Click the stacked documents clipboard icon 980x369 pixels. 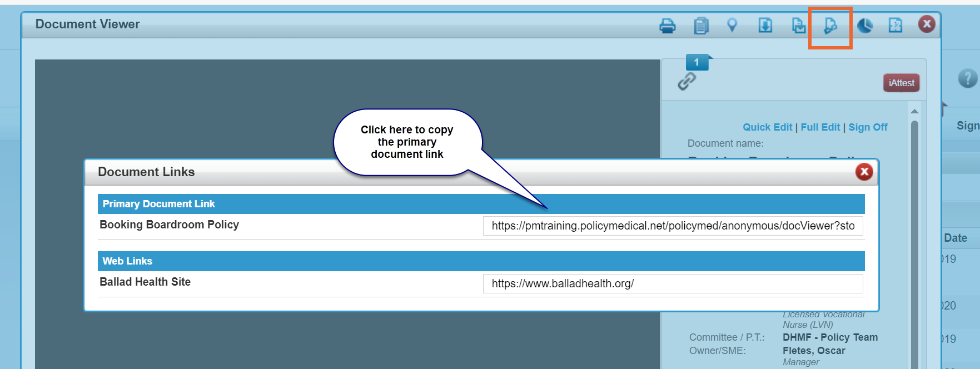coord(701,26)
